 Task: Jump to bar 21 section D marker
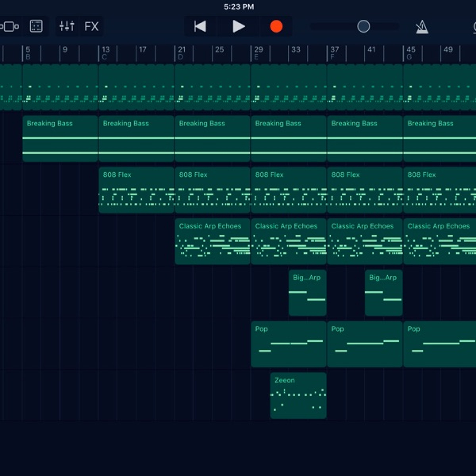(182, 53)
